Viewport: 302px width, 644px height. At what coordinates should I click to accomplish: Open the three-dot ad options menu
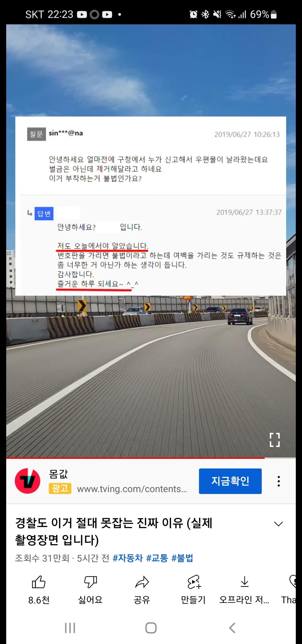279,481
